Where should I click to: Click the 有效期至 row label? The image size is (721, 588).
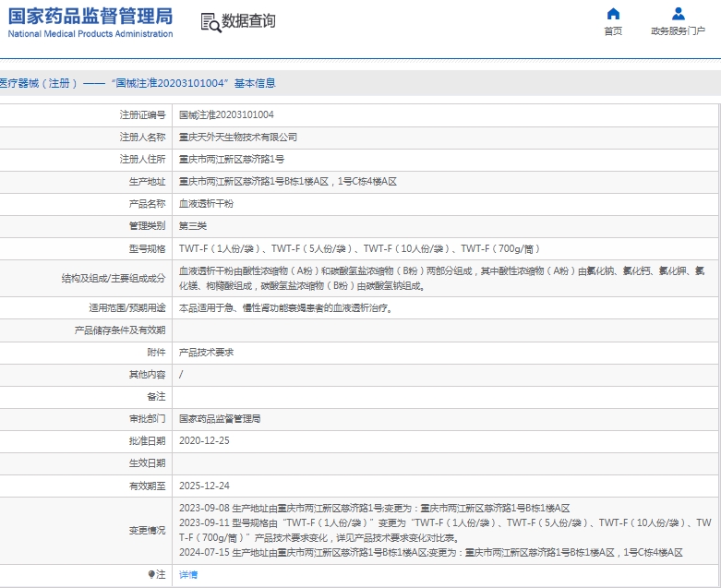click(x=147, y=486)
